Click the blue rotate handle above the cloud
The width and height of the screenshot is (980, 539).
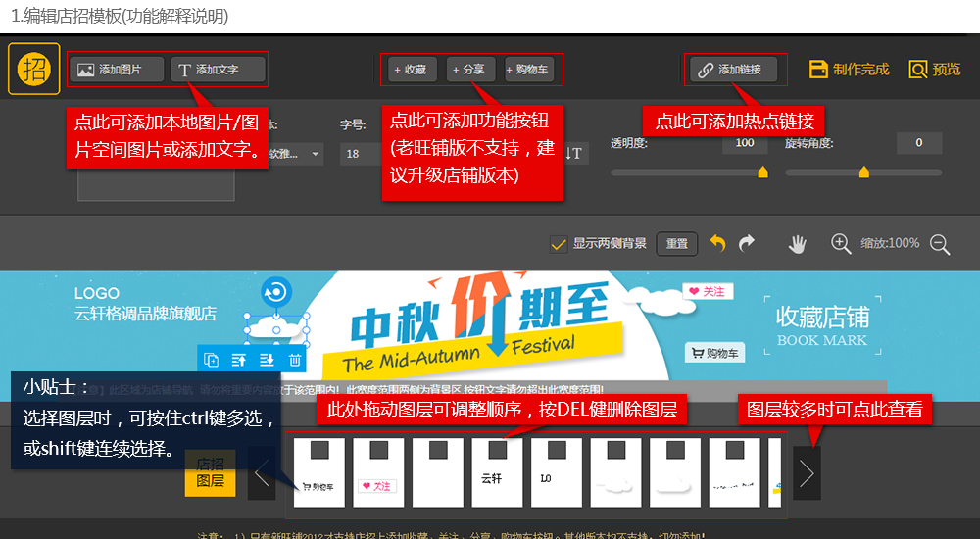point(276,292)
